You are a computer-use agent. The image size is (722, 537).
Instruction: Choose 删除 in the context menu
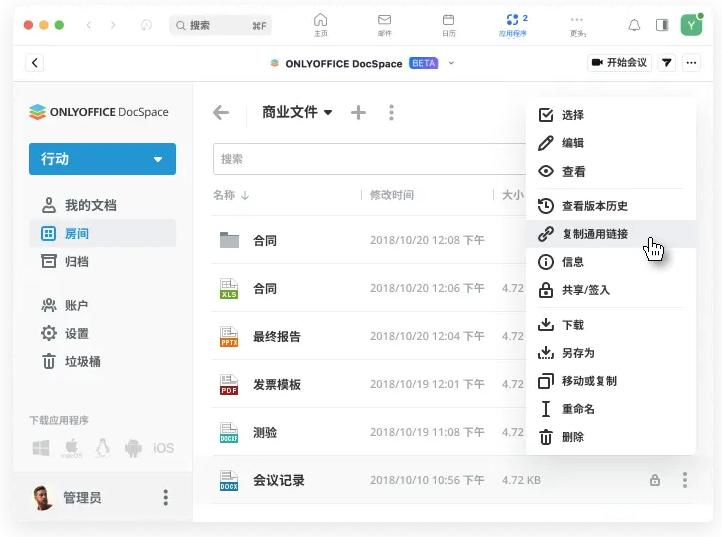click(611, 437)
